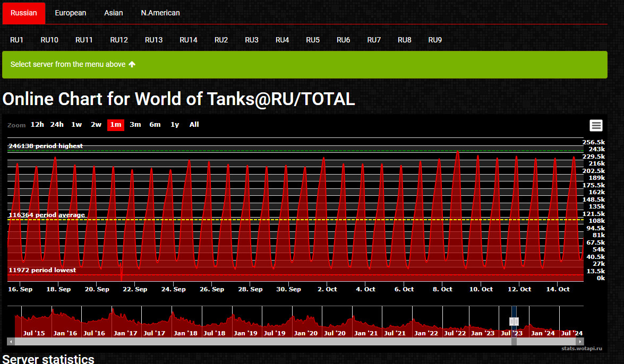Set chart zoom to 1y

[175, 125]
